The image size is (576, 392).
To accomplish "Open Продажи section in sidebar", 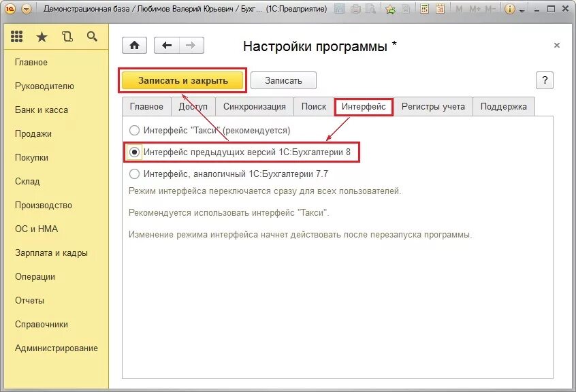I will [33, 134].
